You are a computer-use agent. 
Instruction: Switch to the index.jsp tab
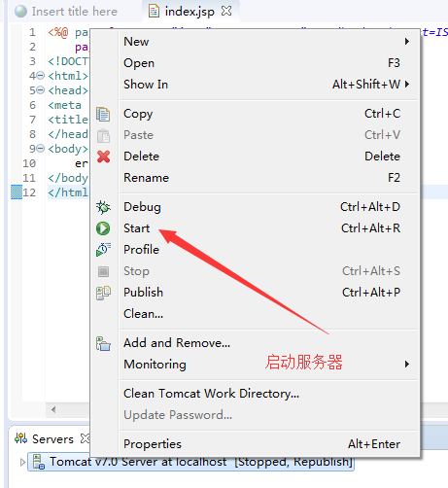(x=190, y=12)
